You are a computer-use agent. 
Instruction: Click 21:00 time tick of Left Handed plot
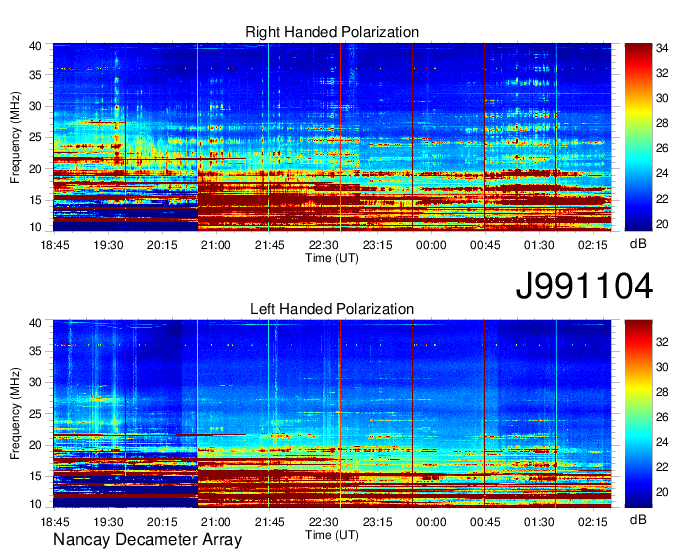point(216,522)
